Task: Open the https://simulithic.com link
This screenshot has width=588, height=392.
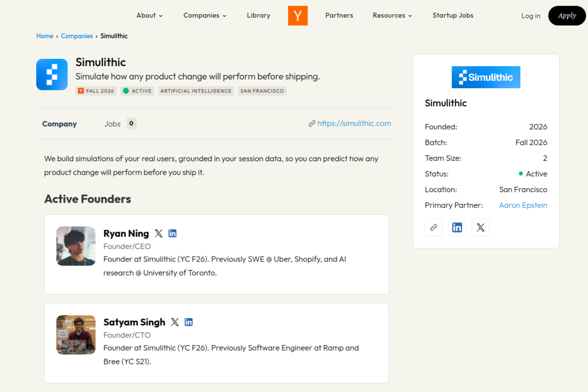Action: click(x=354, y=124)
